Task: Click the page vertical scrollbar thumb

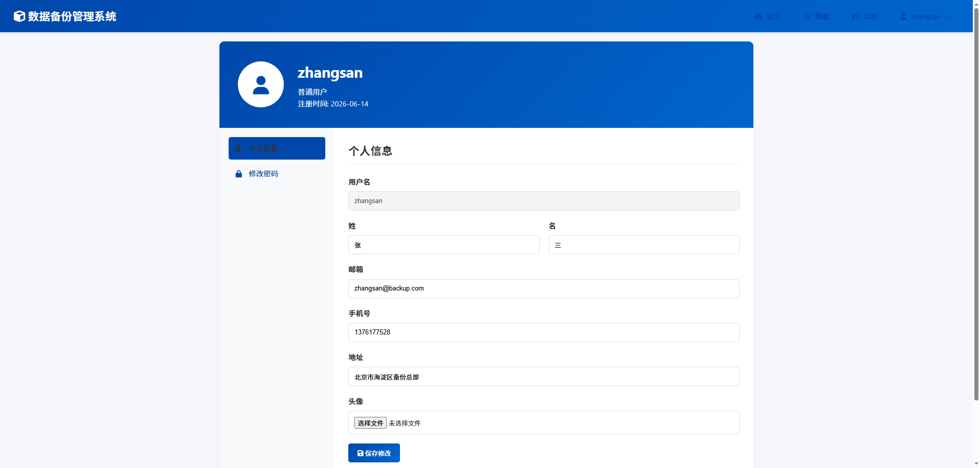Action: pyautogui.click(x=976, y=204)
